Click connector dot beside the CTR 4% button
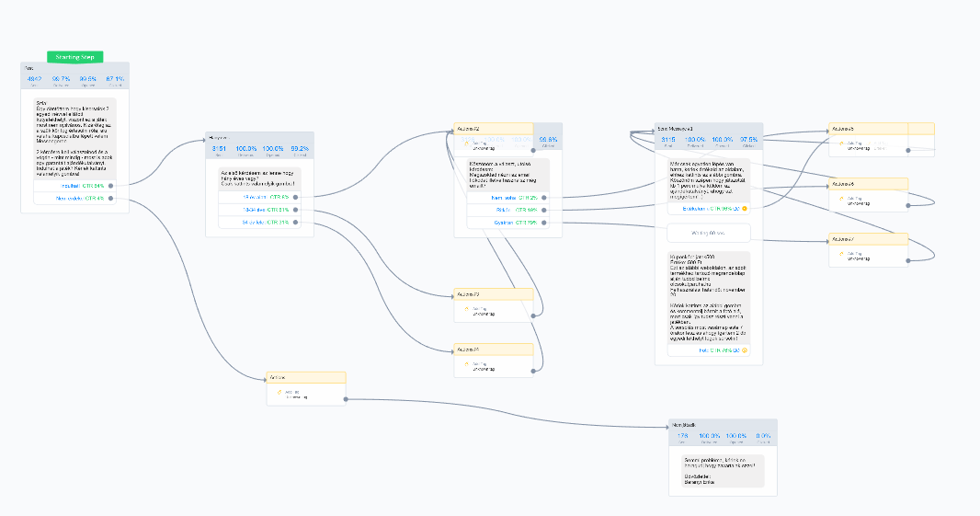 coord(110,199)
